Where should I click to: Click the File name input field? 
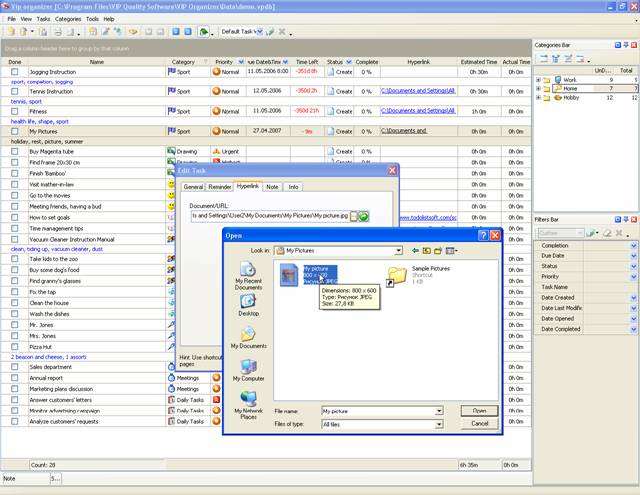[378, 410]
